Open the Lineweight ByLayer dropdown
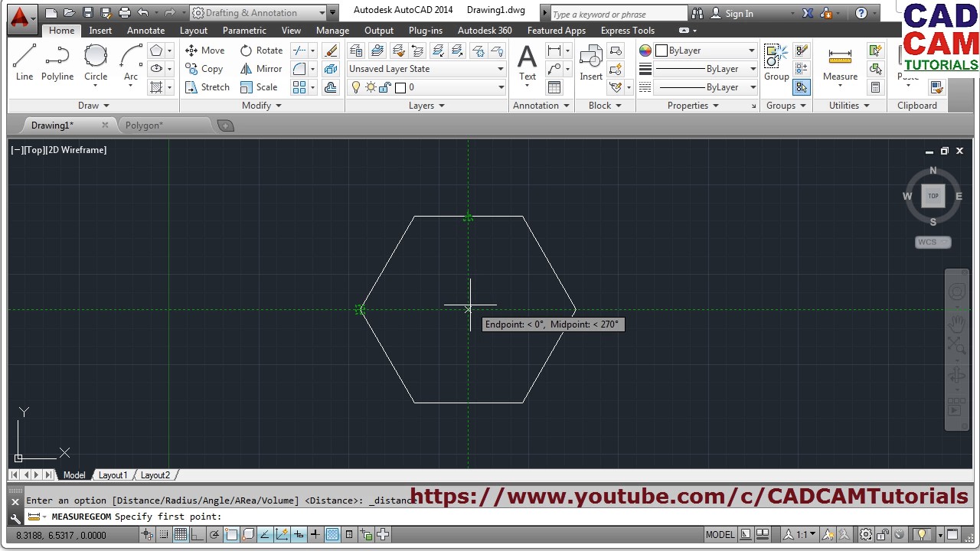This screenshot has height=551, width=980. click(707, 69)
